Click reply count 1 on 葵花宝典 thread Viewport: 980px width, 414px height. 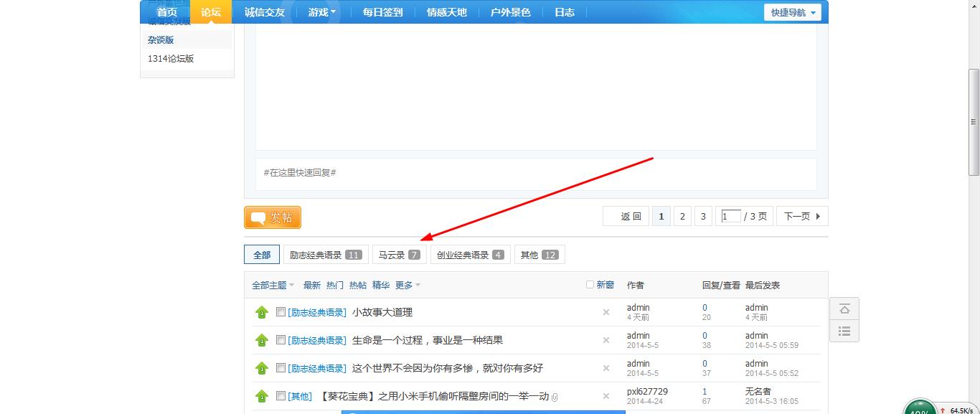click(705, 392)
